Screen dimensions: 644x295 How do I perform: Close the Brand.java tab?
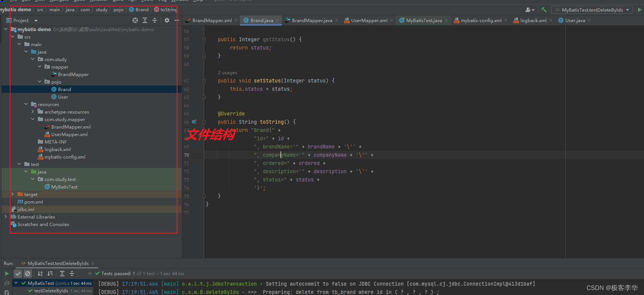pos(277,20)
